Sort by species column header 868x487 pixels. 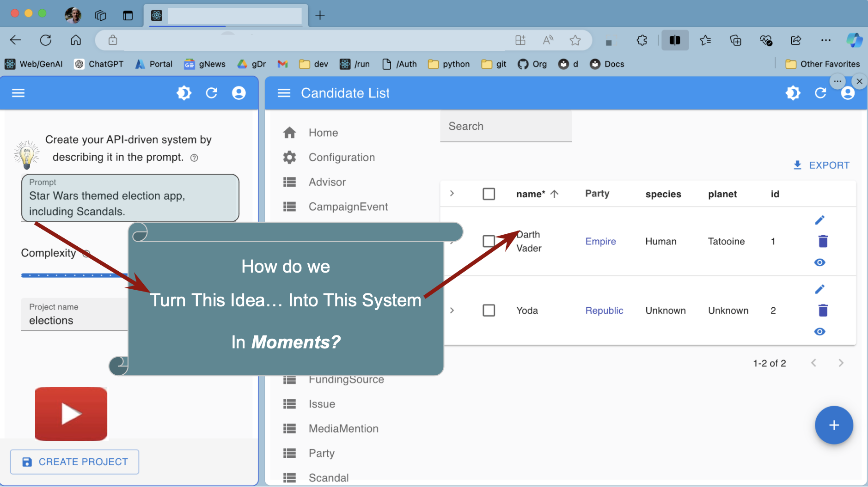coord(663,194)
